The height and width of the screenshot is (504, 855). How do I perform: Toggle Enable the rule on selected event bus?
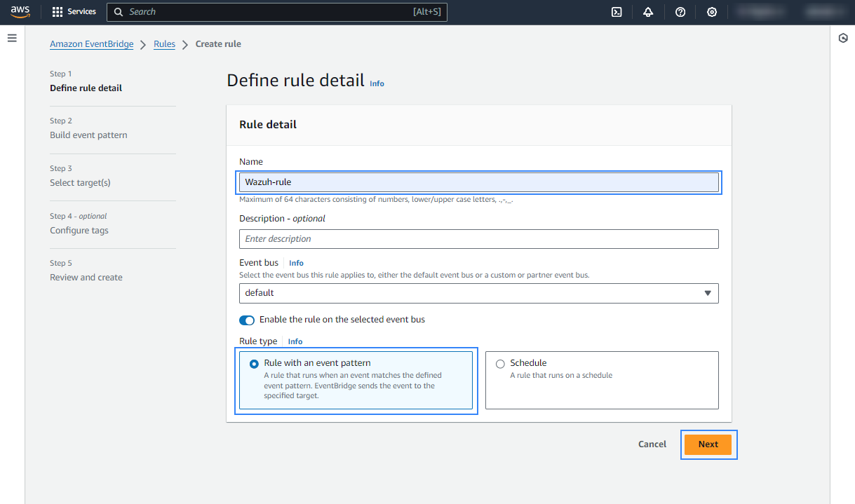pos(247,320)
